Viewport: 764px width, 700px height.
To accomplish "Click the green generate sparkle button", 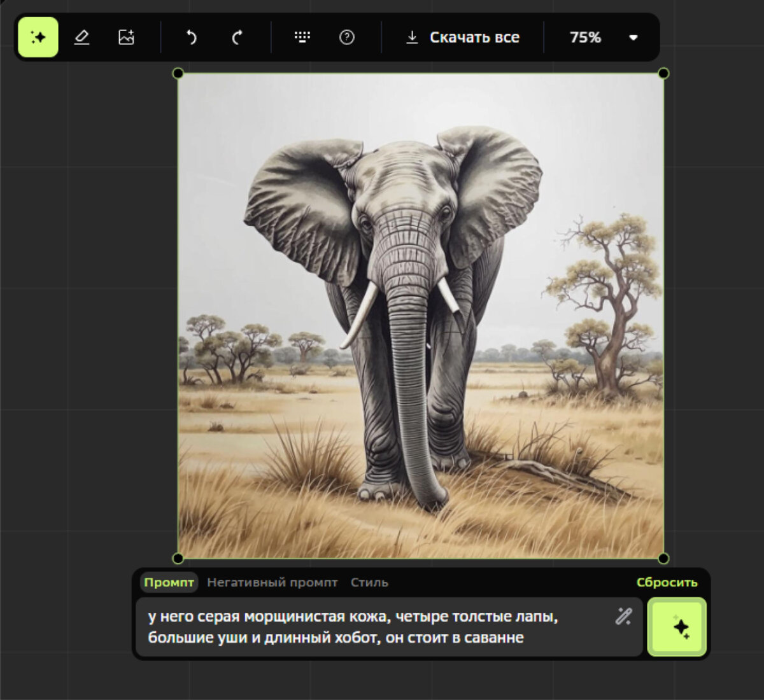I will (x=677, y=627).
